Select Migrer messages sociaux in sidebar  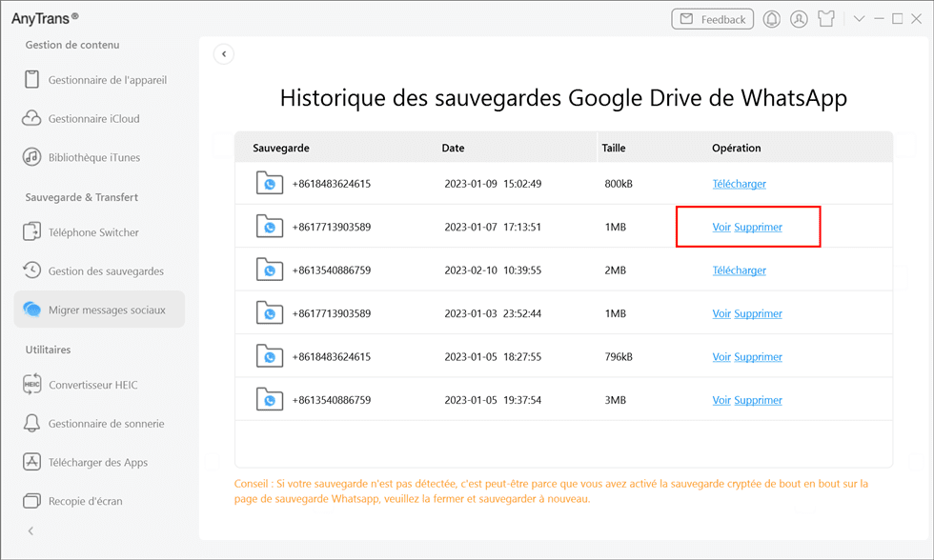coord(99,310)
